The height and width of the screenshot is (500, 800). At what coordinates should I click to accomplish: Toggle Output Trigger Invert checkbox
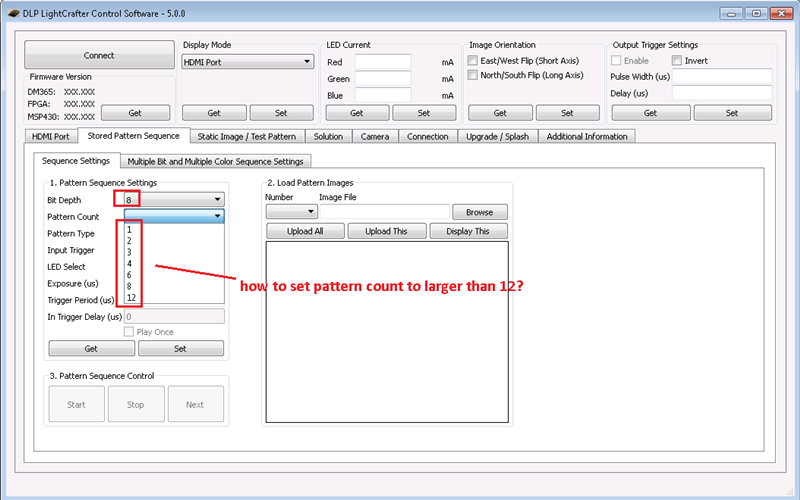coord(677,61)
